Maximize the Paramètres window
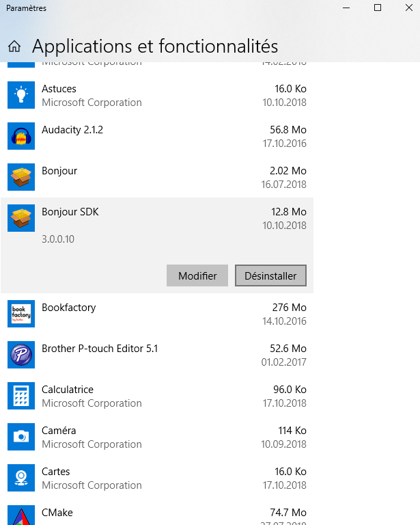 coord(378,8)
